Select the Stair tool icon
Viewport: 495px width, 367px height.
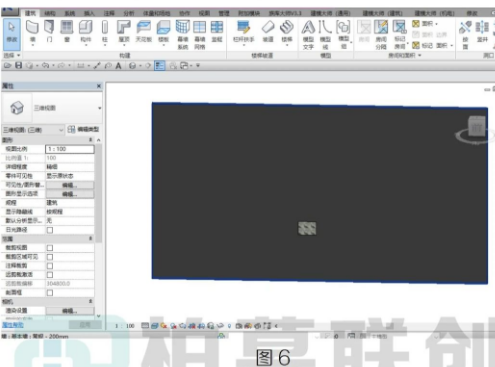[287, 27]
